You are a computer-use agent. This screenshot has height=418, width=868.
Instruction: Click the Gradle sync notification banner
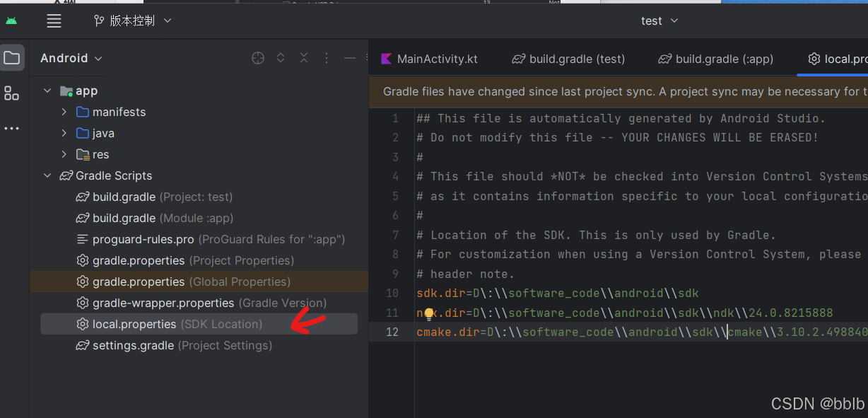tap(618, 91)
